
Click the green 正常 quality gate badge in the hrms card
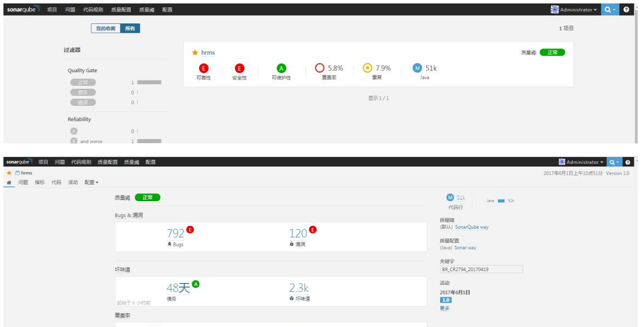coord(552,53)
